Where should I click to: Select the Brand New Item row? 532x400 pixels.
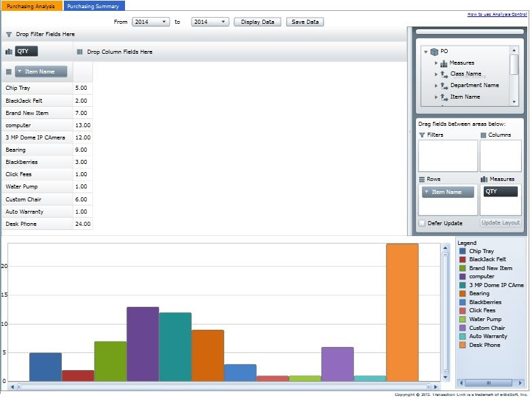click(37, 113)
